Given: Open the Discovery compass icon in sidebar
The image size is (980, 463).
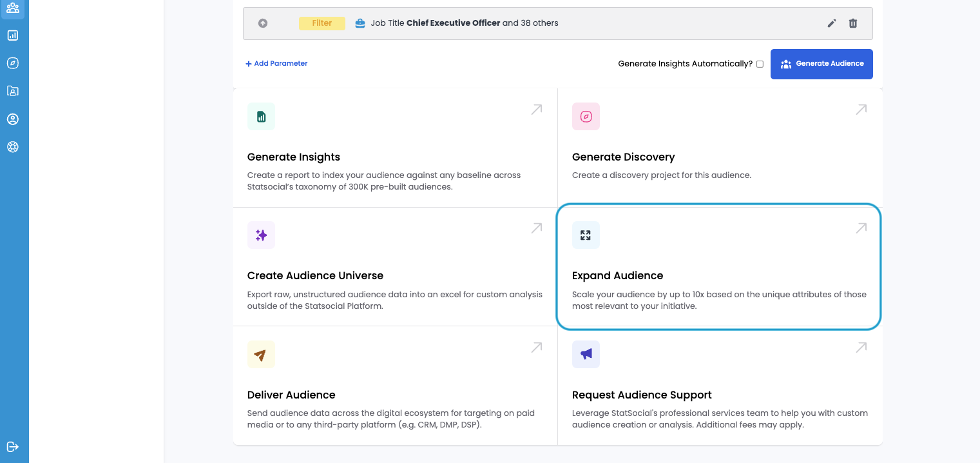Looking at the screenshot, I should coord(13,63).
